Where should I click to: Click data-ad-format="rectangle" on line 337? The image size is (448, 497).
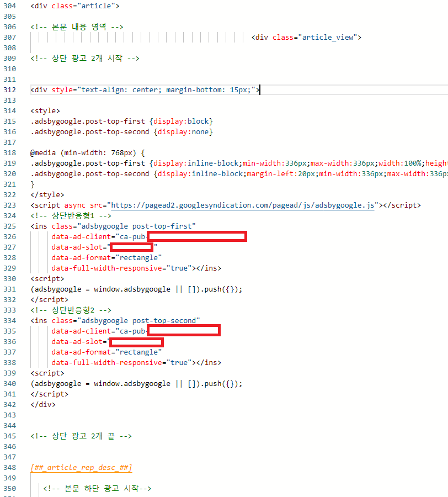click(106, 352)
